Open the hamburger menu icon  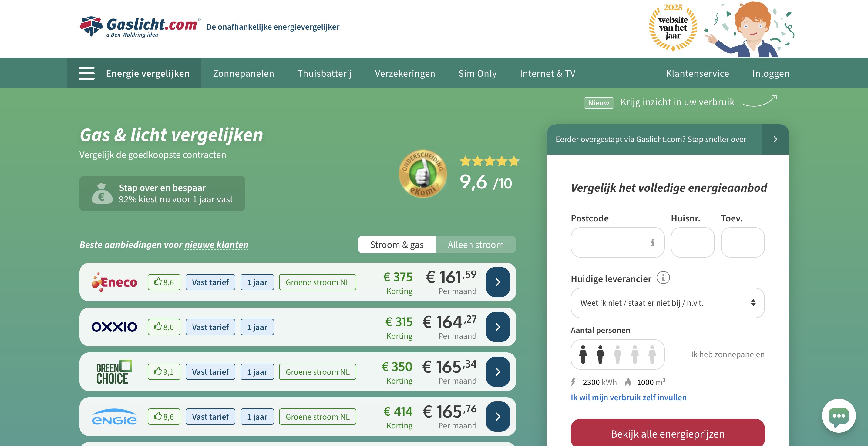87,73
